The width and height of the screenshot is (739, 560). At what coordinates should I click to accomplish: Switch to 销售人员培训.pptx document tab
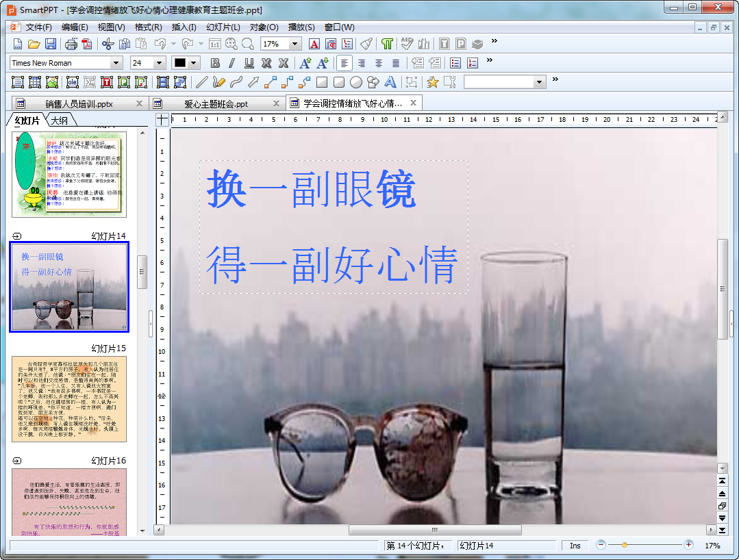79,103
